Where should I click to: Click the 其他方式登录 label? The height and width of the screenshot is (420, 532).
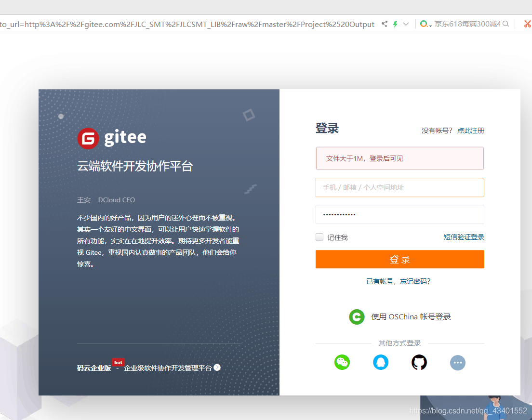click(x=399, y=343)
